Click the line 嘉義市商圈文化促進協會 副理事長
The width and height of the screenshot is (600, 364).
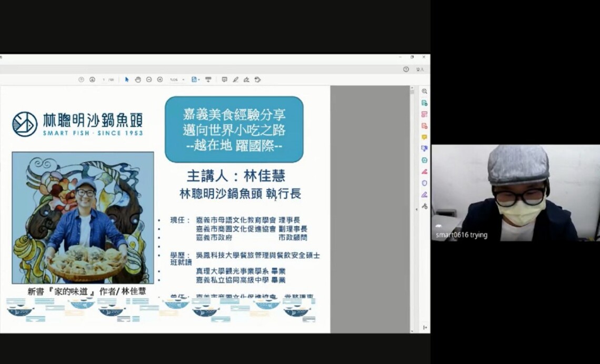pyautogui.click(x=252, y=229)
